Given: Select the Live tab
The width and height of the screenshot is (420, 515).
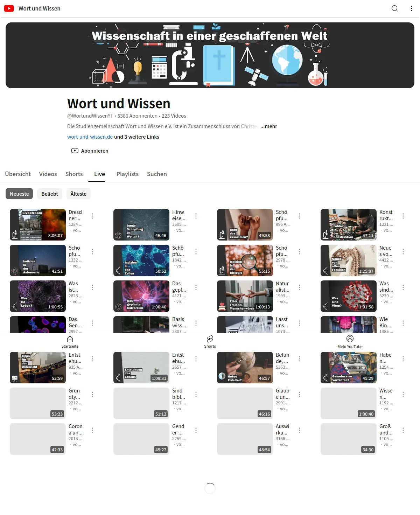Looking at the screenshot, I should (x=99, y=174).
